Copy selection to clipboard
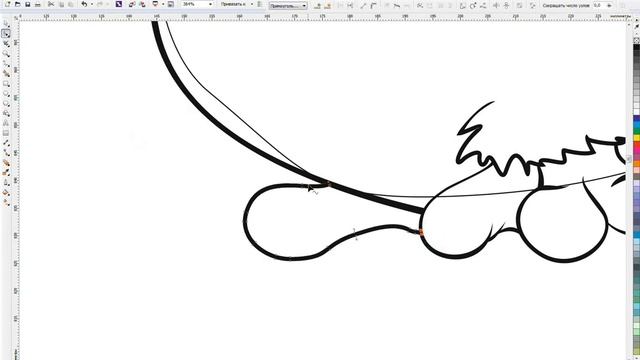The image size is (640, 360). 61,4
